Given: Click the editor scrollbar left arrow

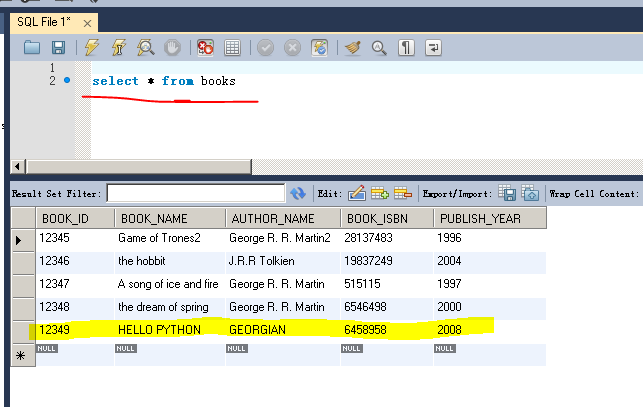Looking at the screenshot, I should click(x=18, y=167).
